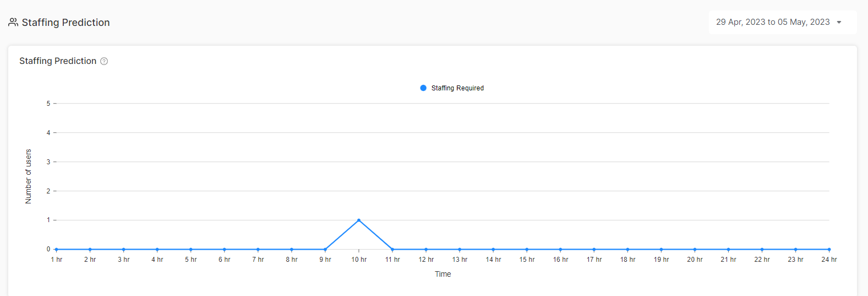Viewport: 868px width, 296px height.
Task: Click the card title "Staffing Prediction"
Action: click(x=58, y=61)
